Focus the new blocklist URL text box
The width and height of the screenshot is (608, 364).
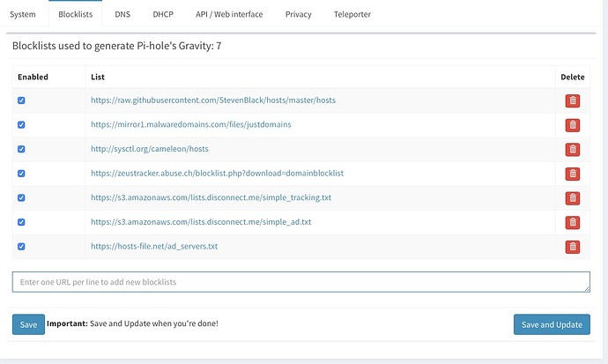[300, 281]
